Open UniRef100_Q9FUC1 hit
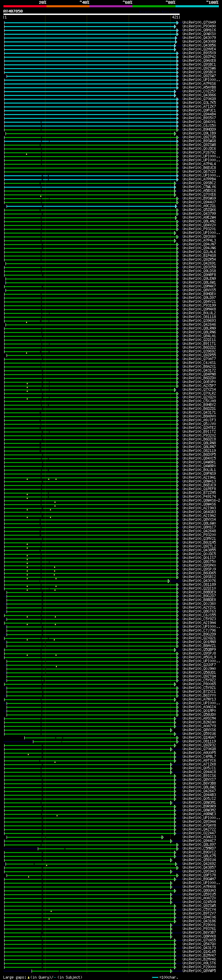Viewport: 222px width, 980px height. click(x=199, y=110)
